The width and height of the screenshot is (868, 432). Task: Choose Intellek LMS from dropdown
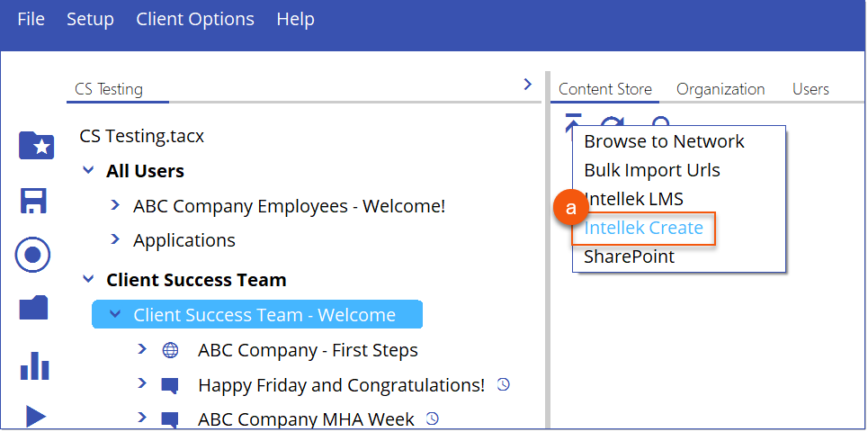634,199
